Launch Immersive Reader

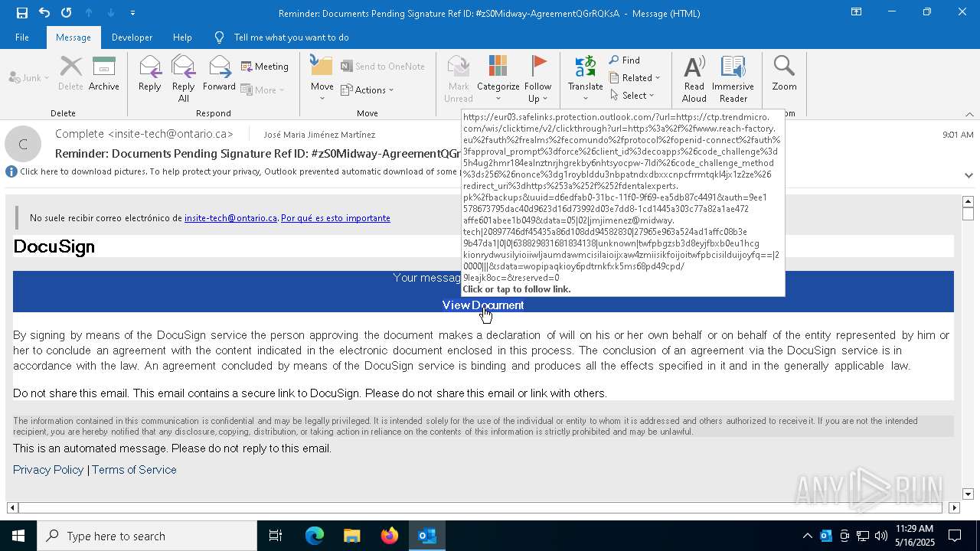[x=733, y=79]
